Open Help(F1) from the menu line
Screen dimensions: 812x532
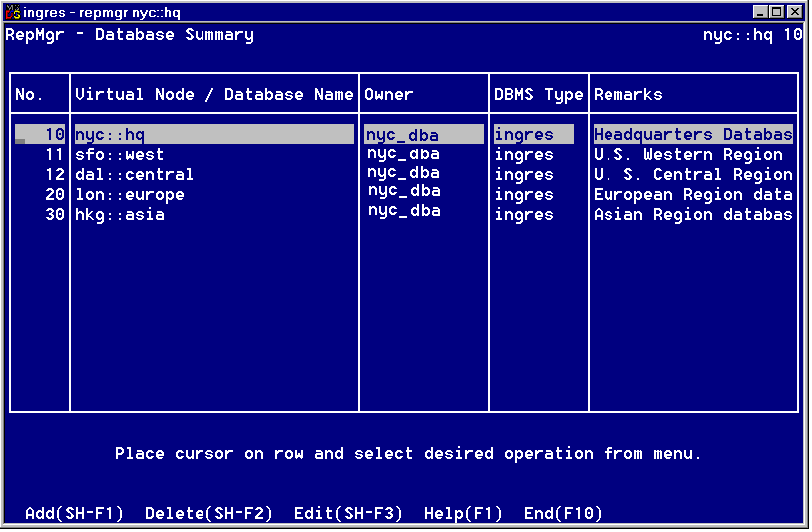tap(463, 513)
